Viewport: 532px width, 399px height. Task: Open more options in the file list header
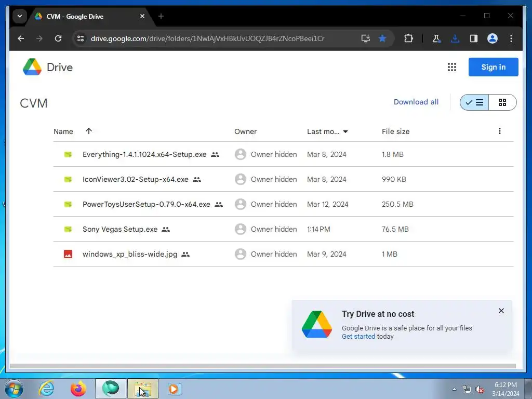click(x=499, y=131)
